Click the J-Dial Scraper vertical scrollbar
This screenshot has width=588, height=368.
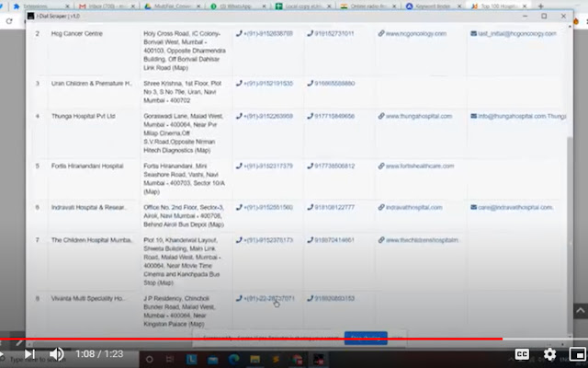(570, 233)
